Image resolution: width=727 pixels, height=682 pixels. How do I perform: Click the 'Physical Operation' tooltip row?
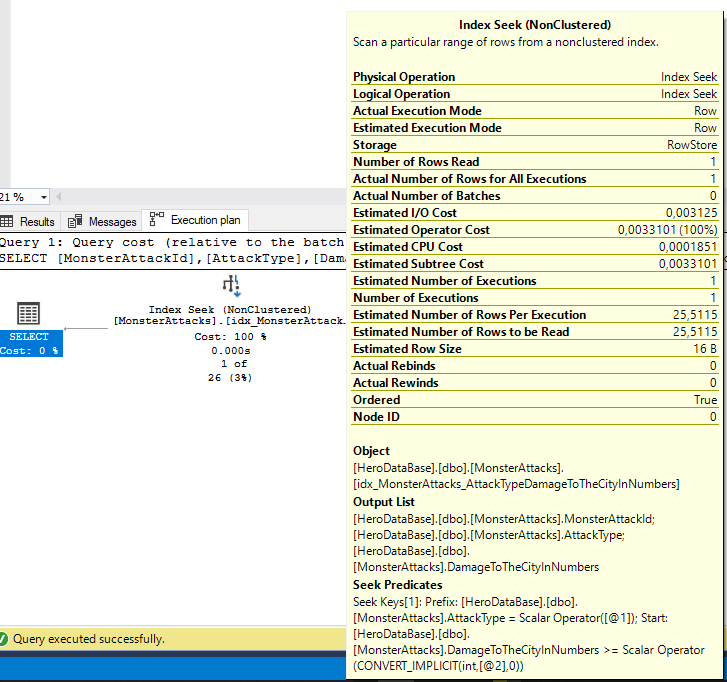pos(535,76)
